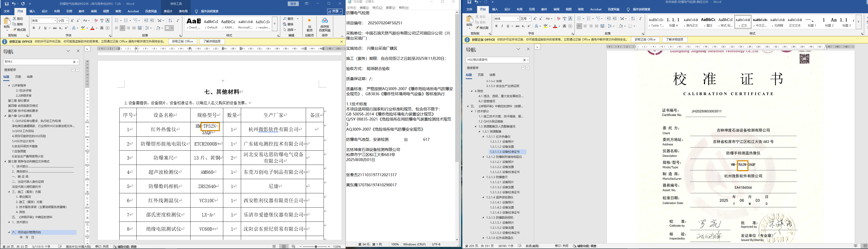868x249 pixels.
Task: Collapse the 第七章 竞争性谈判响应文件格式 tree node
Action: [5, 161]
